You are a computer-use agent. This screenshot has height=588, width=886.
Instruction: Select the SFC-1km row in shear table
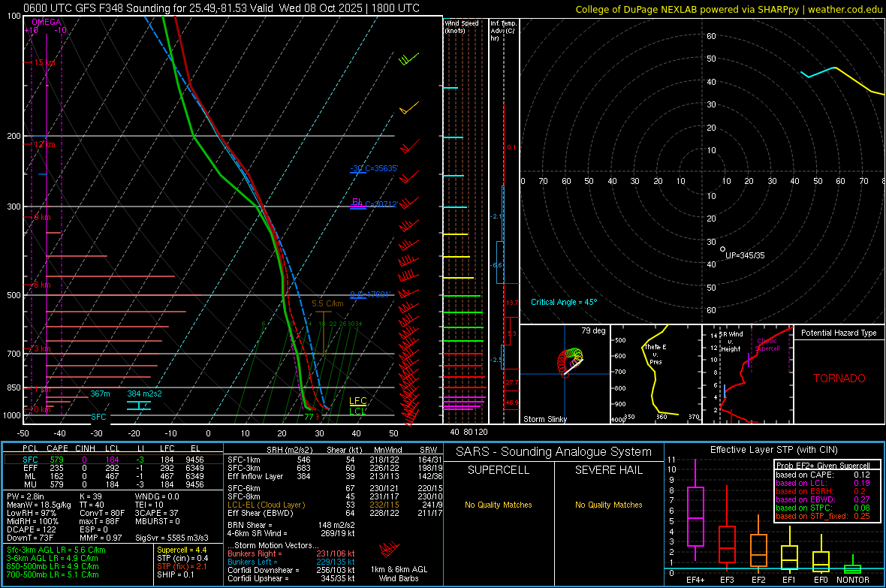pyautogui.click(x=335, y=460)
